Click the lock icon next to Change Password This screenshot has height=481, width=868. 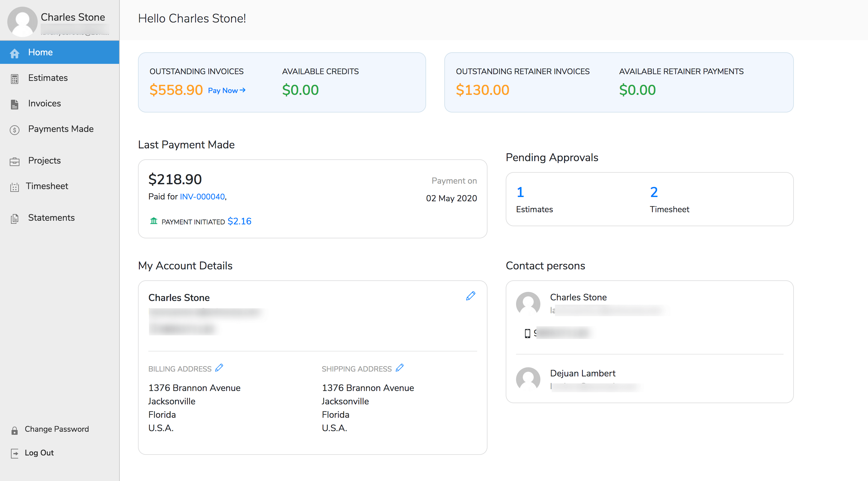point(15,430)
